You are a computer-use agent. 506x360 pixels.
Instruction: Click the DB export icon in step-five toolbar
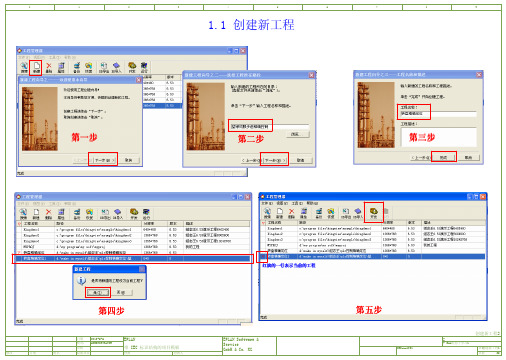346,213
